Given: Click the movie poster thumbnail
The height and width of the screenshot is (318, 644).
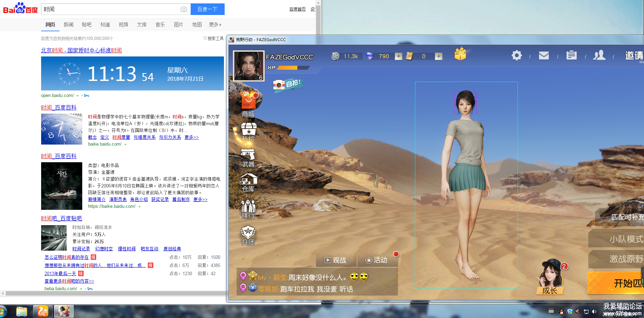Looking at the screenshot, I should coord(62,186).
